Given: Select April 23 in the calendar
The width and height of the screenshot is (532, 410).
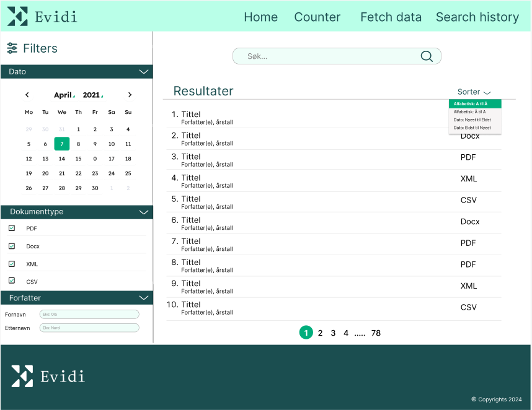Looking at the screenshot, I should tap(95, 173).
